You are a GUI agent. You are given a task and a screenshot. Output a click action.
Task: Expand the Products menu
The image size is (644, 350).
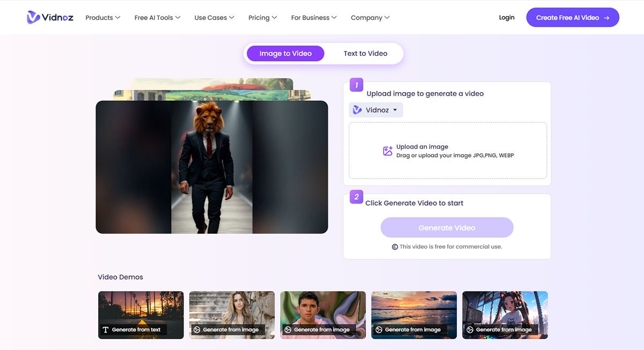point(103,18)
